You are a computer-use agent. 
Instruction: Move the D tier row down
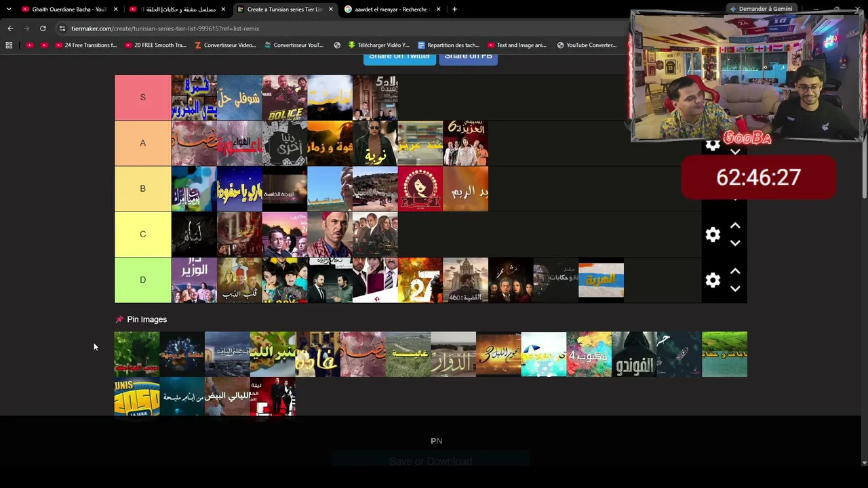[x=735, y=289]
